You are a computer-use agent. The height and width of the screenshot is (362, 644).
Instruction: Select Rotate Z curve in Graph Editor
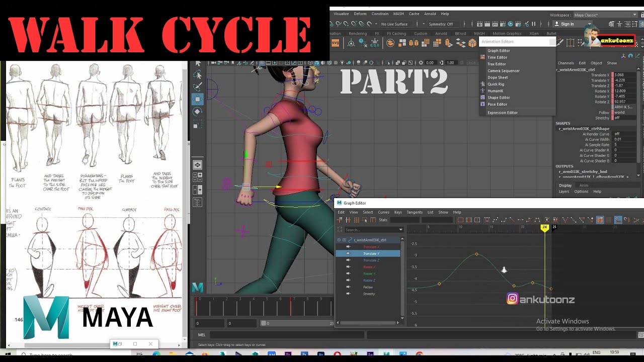tap(369, 280)
